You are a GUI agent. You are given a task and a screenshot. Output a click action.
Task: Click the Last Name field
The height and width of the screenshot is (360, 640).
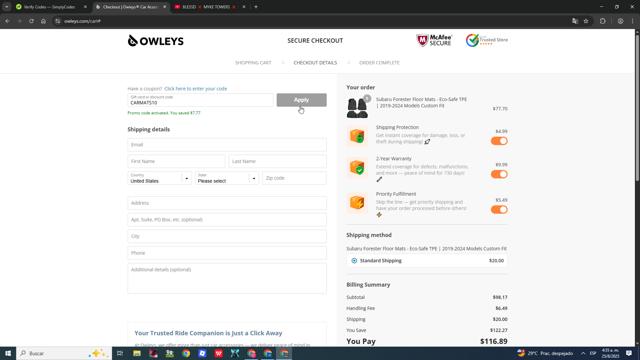[278, 161]
